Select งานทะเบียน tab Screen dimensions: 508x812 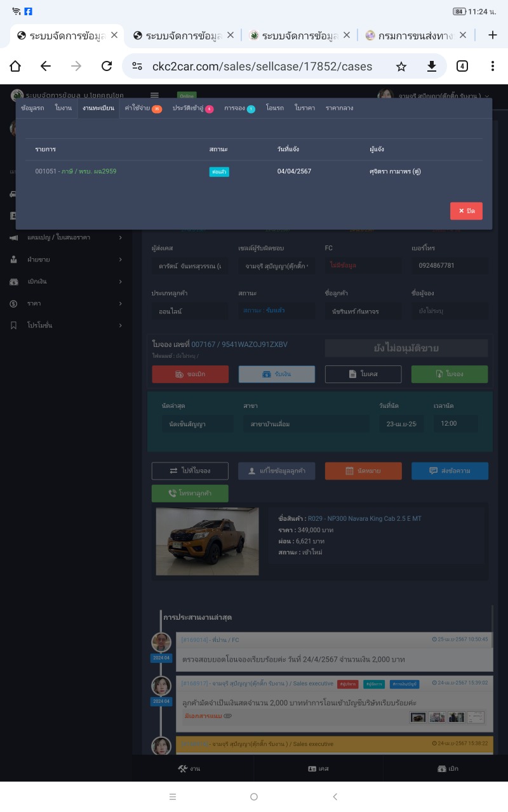pos(98,108)
